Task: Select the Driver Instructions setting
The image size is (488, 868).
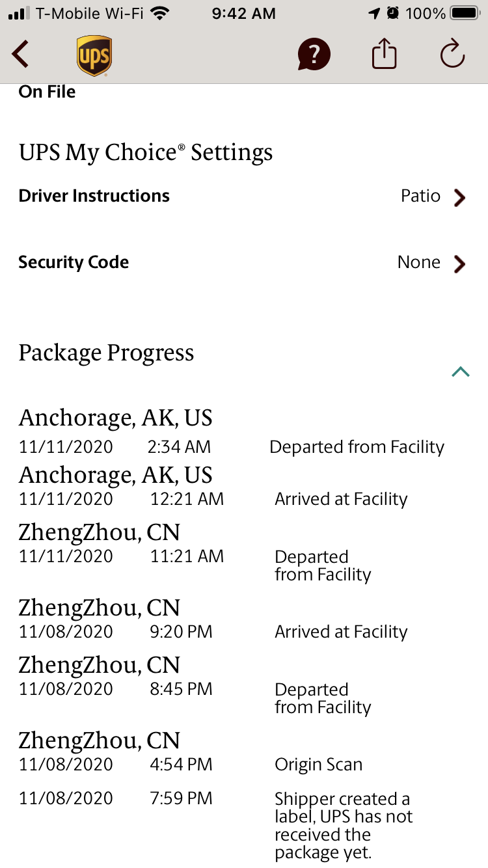Action: pyautogui.click(x=94, y=196)
